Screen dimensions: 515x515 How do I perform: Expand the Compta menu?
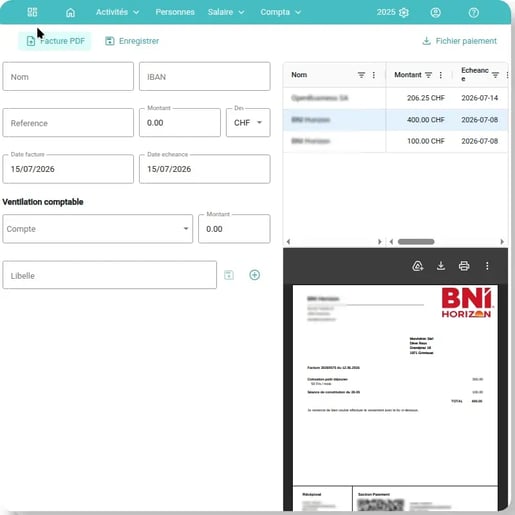tap(281, 12)
